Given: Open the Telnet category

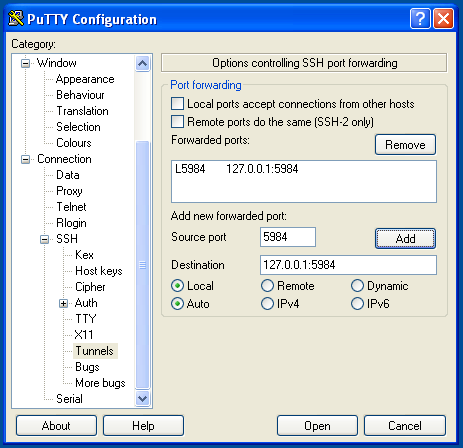Looking at the screenshot, I should pos(71,207).
